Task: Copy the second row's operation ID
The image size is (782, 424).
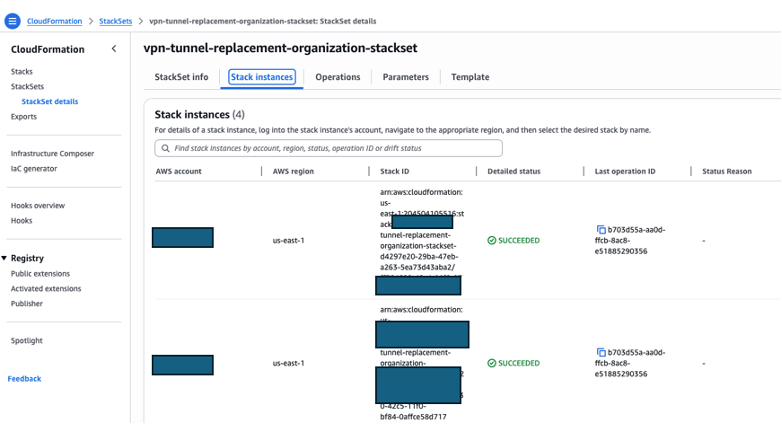Action: click(601, 352)
